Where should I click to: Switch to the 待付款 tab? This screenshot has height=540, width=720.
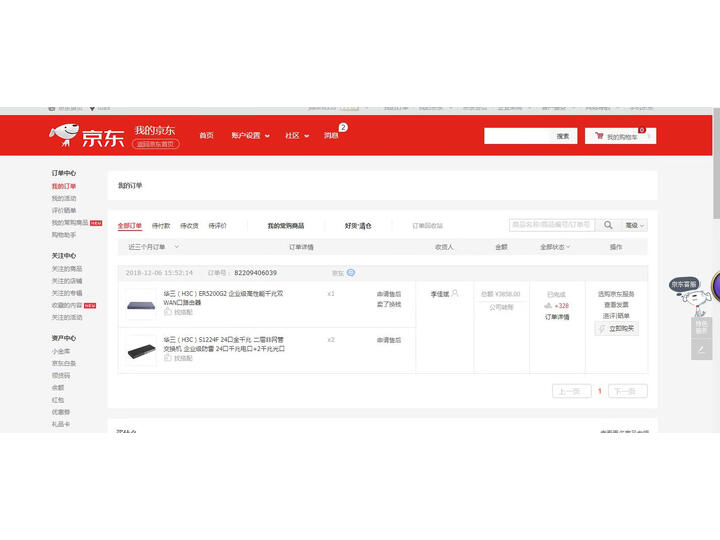(x=161, y=225)
